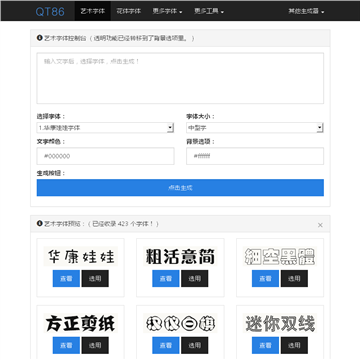Click 查看 under the 迷你双线 font
Viewport: 360px width, 360px height.
(265, 345)
